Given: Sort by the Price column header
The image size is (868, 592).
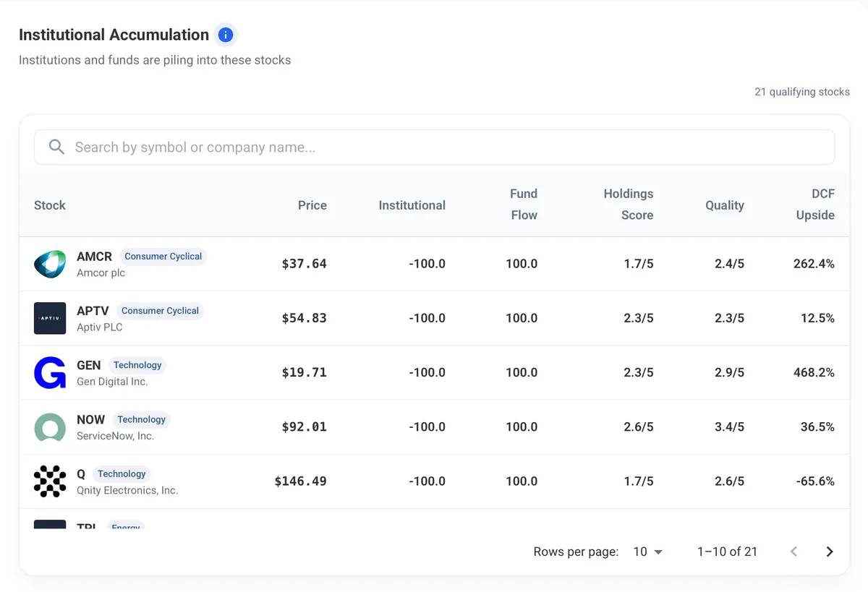Looking at the screenshot, I should click(x=312, y=205).
